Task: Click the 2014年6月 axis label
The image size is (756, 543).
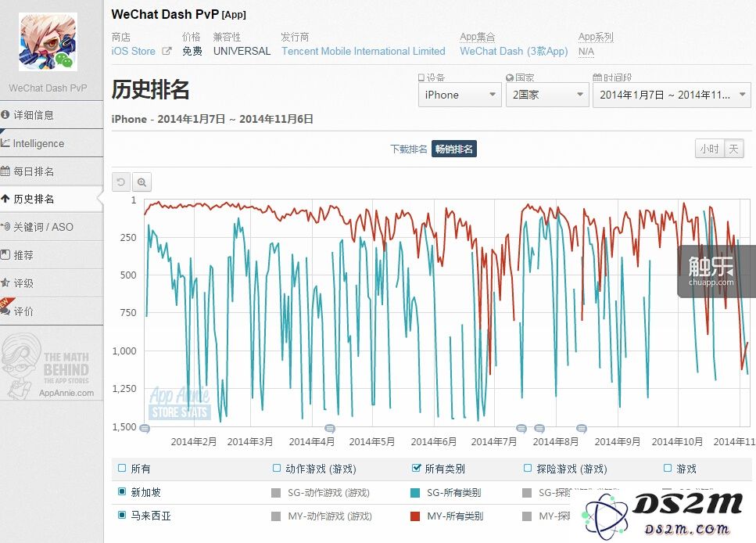Action: click(433, 441)
